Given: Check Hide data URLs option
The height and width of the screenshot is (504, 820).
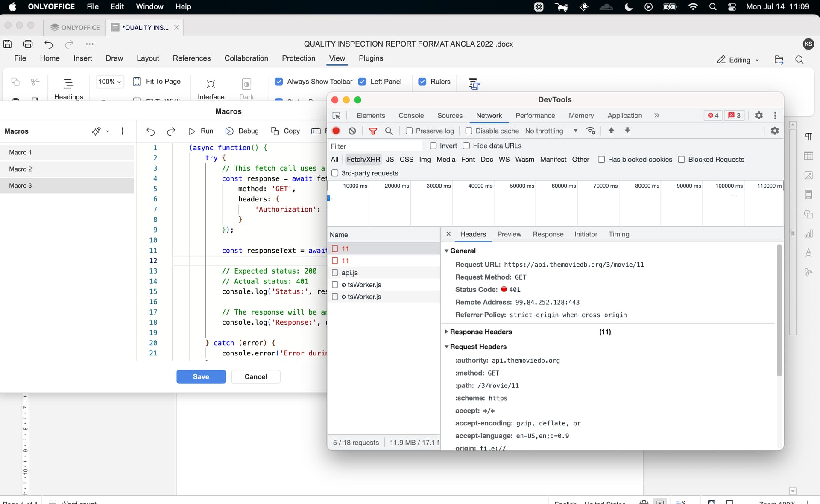Looking at the screenshot, I should click(466, 146).
